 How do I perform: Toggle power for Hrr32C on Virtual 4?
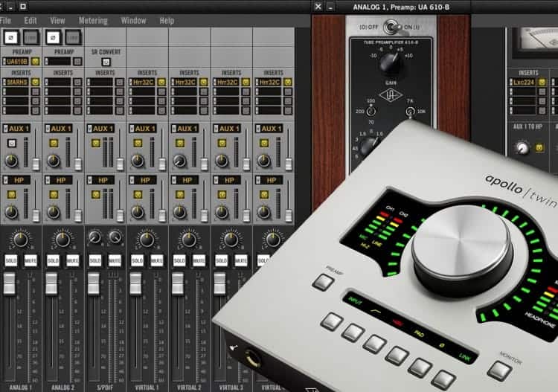coord(287,82)
